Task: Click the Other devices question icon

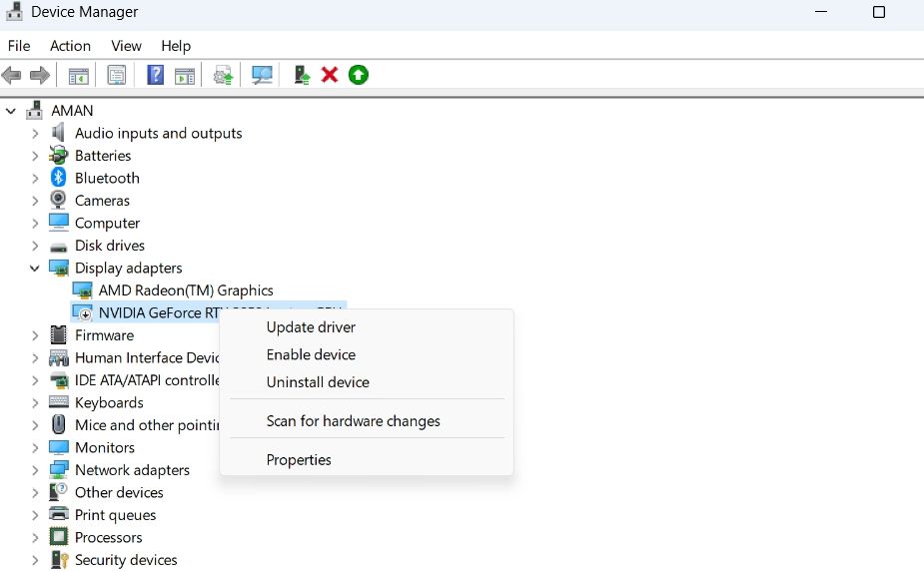Action: [58, 491]
